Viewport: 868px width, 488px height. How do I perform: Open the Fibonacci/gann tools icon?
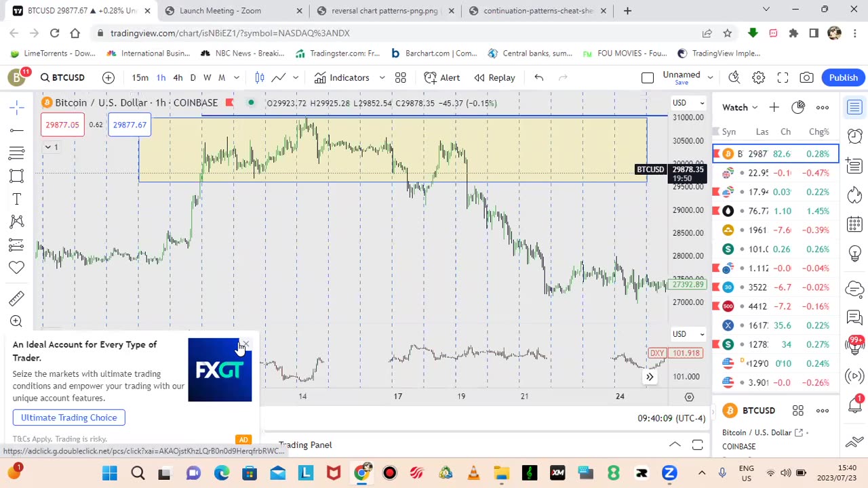coord(17,153)
